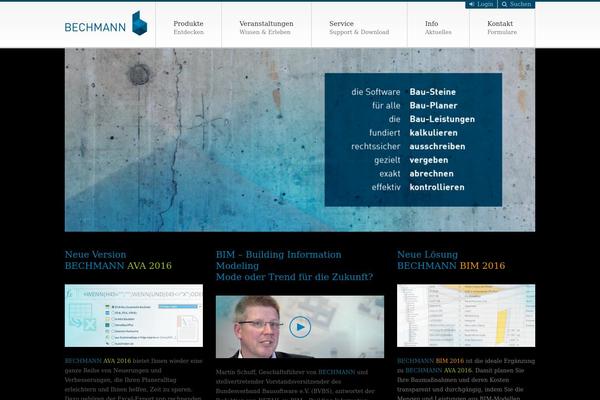Open the Produkte Entdecken menu

188,28
